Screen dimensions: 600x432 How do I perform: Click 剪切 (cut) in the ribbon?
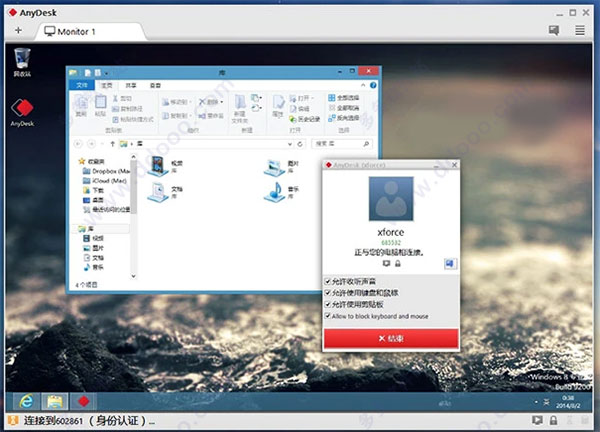point(122,99)
